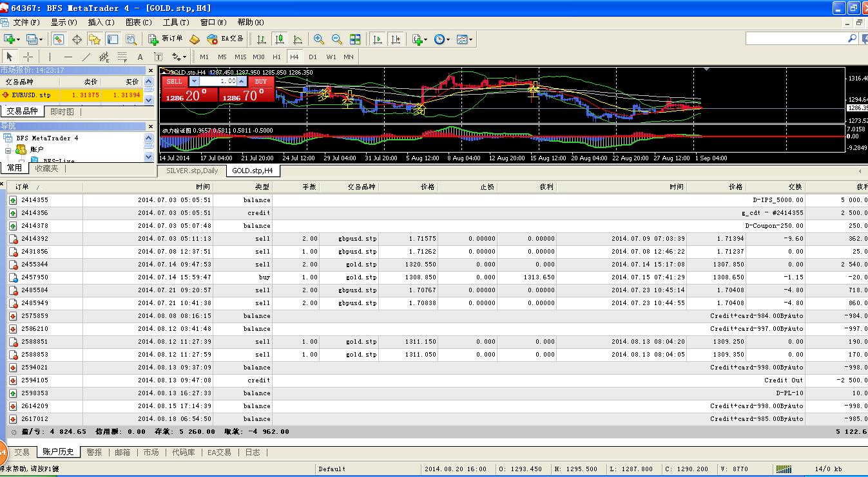Open the indicators list dropdown

click(x=420, y=39)
